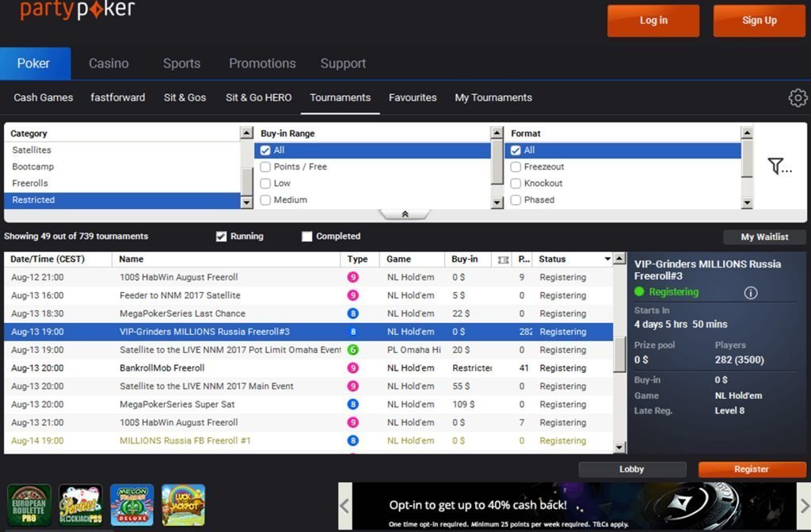The image size is (811, 532).
Task: Open the Support tab
Action: pos(343,63)
